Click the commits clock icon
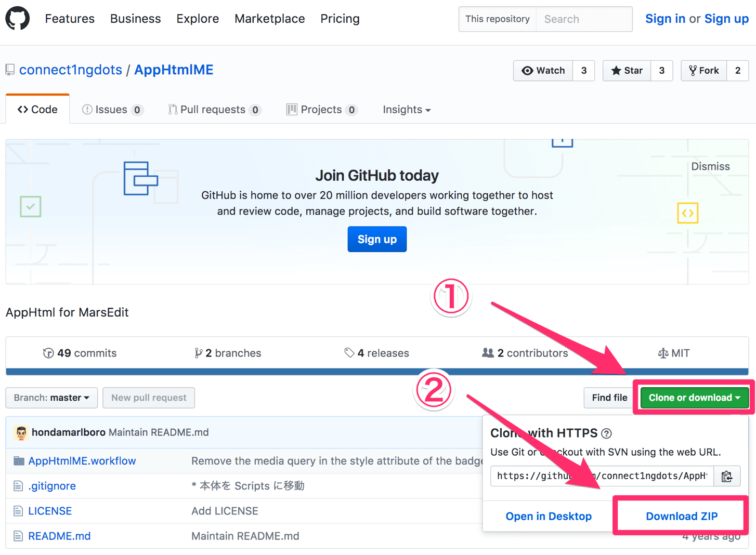 click(x=48, y=353)
